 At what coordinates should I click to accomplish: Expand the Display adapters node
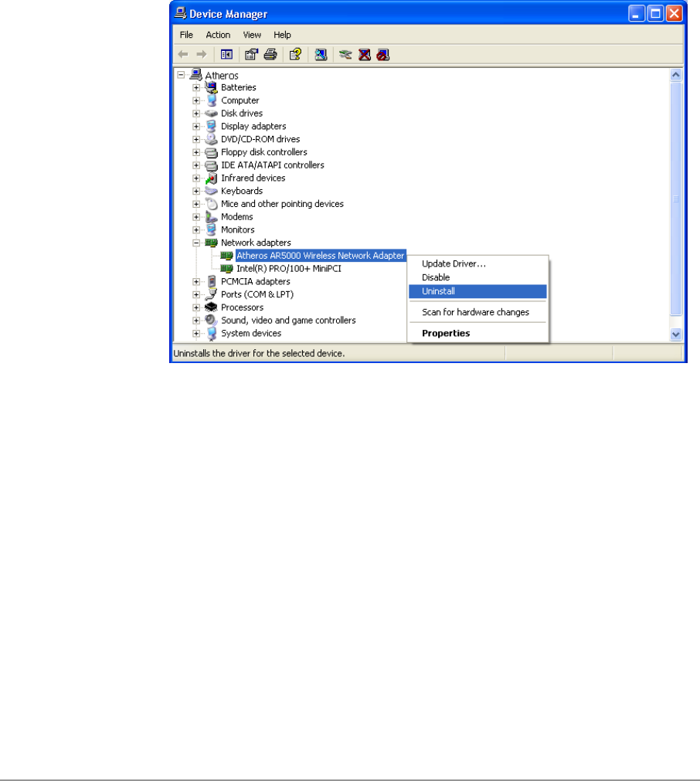click(196, 127)
